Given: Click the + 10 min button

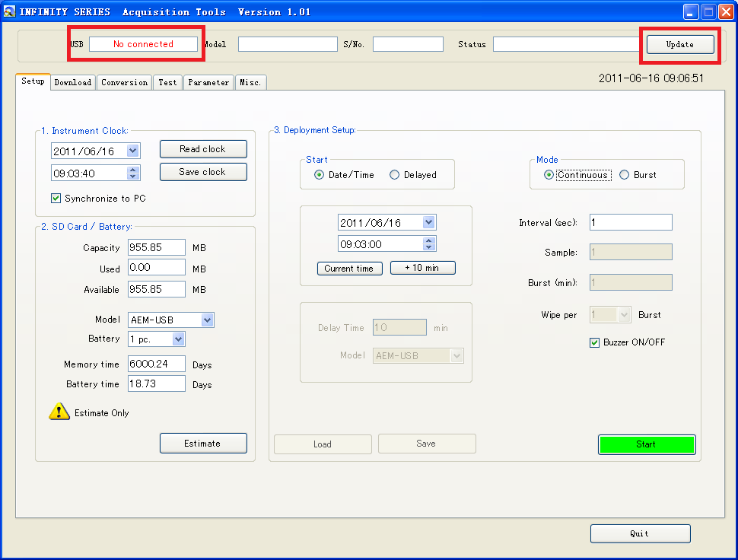Looking at the screenshot, I should click(422, 268).
